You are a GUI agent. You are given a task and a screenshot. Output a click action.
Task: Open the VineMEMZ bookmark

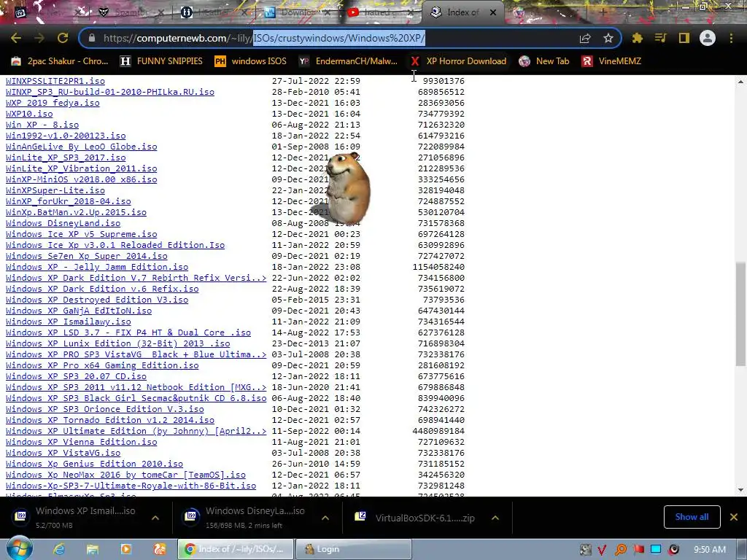(612, 61)
